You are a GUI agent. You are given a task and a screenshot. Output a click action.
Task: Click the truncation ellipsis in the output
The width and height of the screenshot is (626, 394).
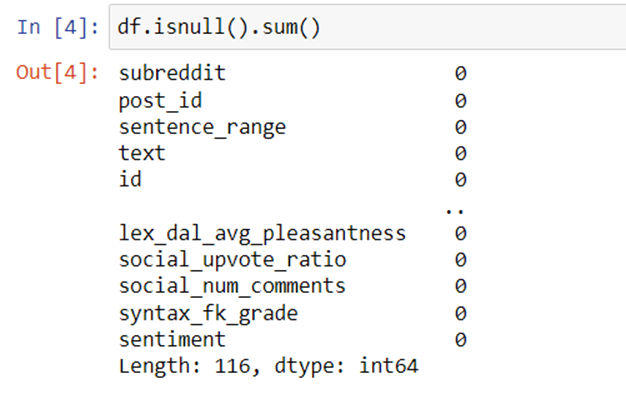pos(455,211)
